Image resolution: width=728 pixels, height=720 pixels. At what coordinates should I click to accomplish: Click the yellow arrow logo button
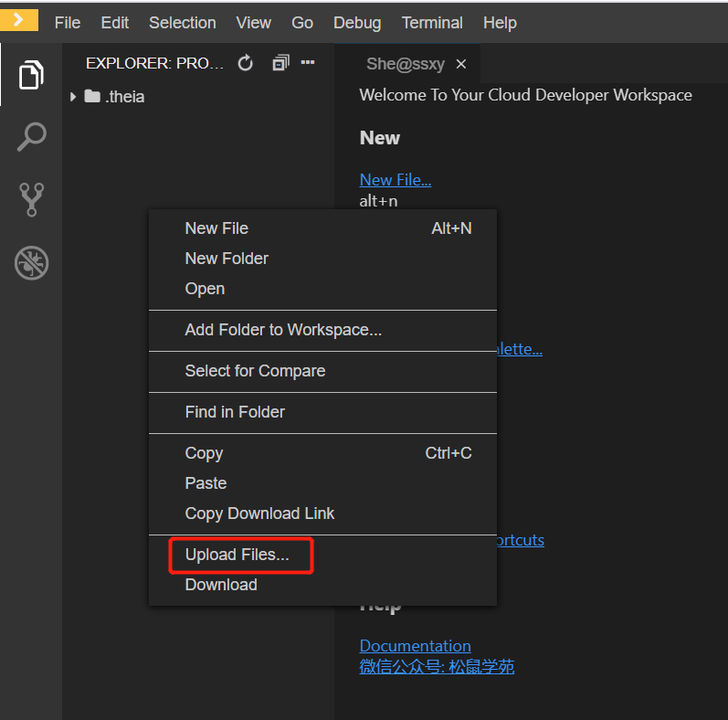pos(19,20)
